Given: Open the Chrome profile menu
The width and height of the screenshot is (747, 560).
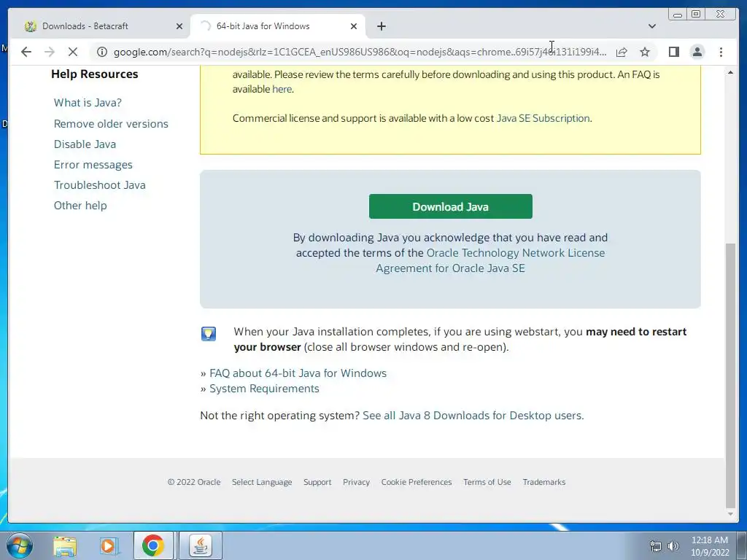Looking at the screenshot, I should coord(697,52).
